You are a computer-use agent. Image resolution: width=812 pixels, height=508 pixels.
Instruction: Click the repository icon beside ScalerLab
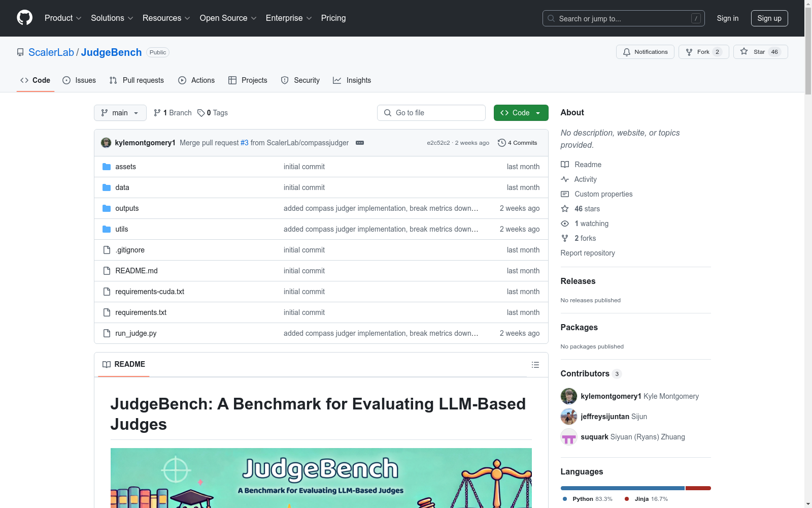pos(20,52)
